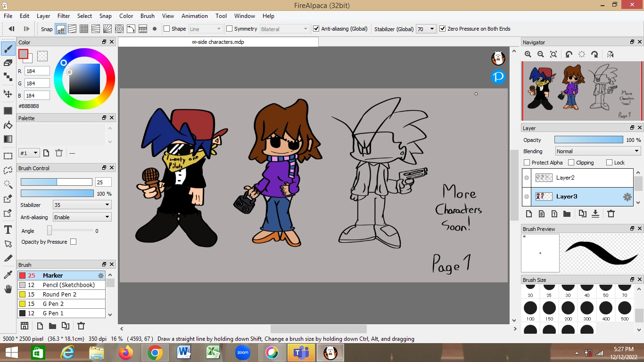Image resolution: width=644 pixels, height=362 pixels.
Task: Show Layer2 visibility
Action: tap(526, 178)
